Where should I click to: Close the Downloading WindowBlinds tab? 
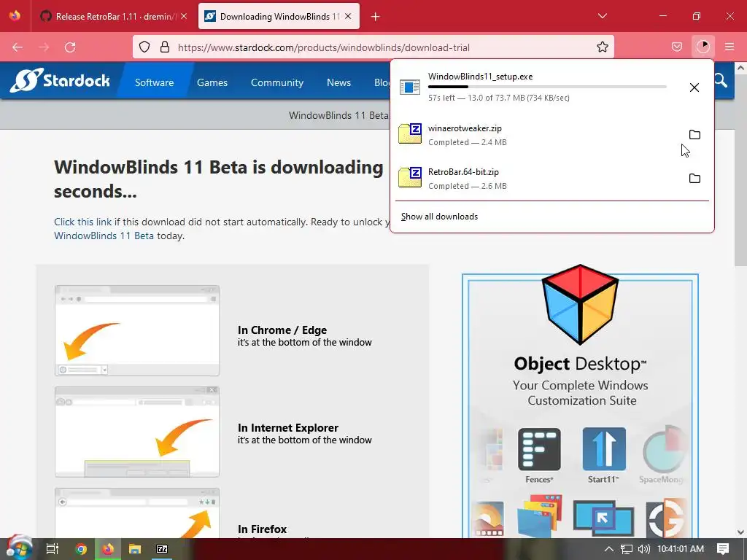348,16
